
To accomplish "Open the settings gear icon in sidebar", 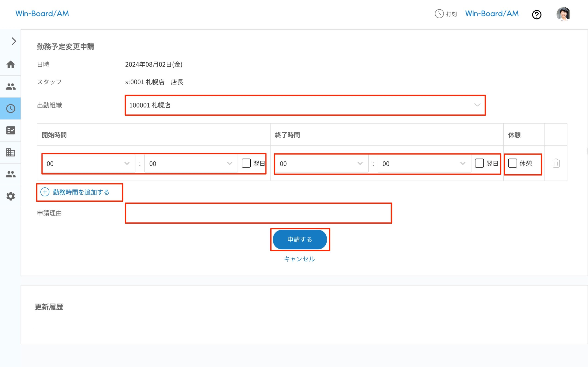I will tap(10, 196).
